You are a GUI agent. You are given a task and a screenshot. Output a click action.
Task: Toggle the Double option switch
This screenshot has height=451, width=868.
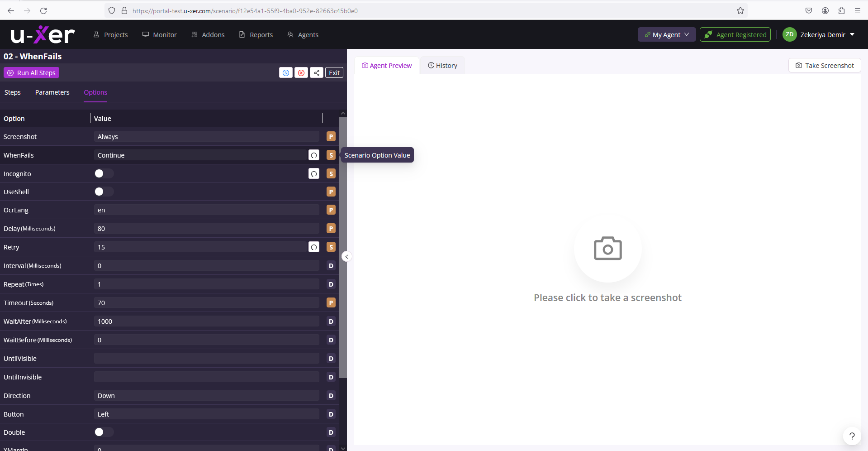[104, 432]
